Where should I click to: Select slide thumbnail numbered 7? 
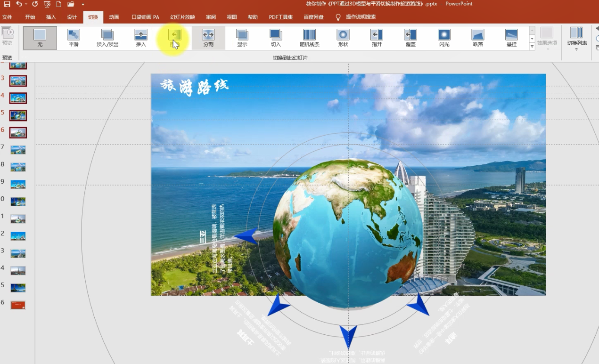click(x=18, y=150)
